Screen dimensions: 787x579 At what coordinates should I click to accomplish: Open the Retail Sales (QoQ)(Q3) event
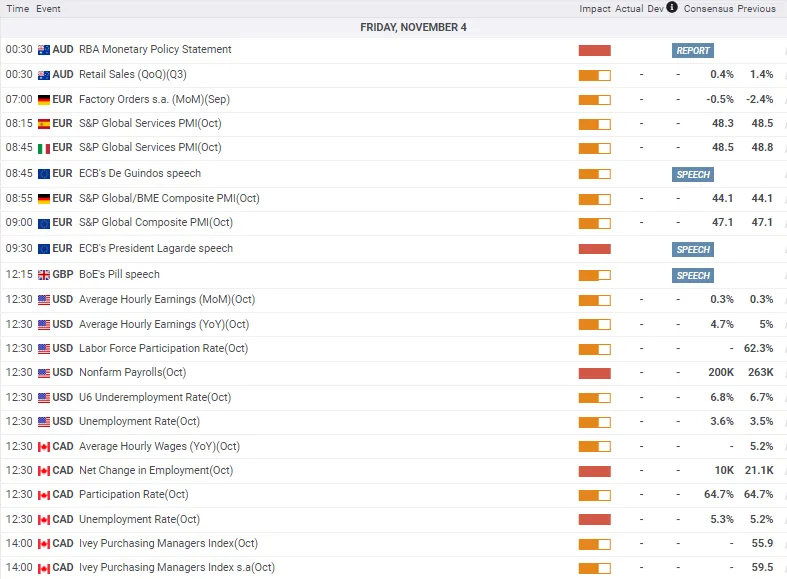click(x=133, y=74)
